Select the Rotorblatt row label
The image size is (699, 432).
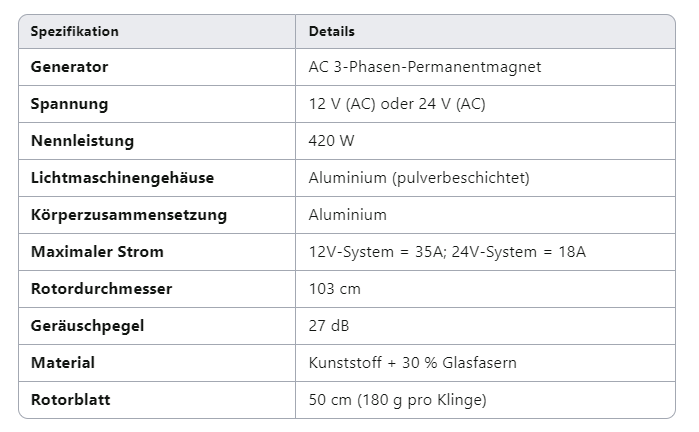70,400
